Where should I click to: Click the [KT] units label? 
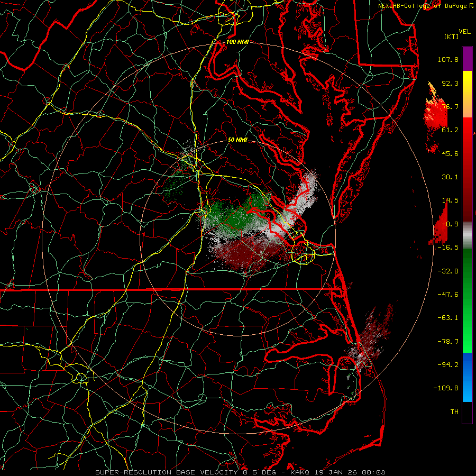coord(452,36)
